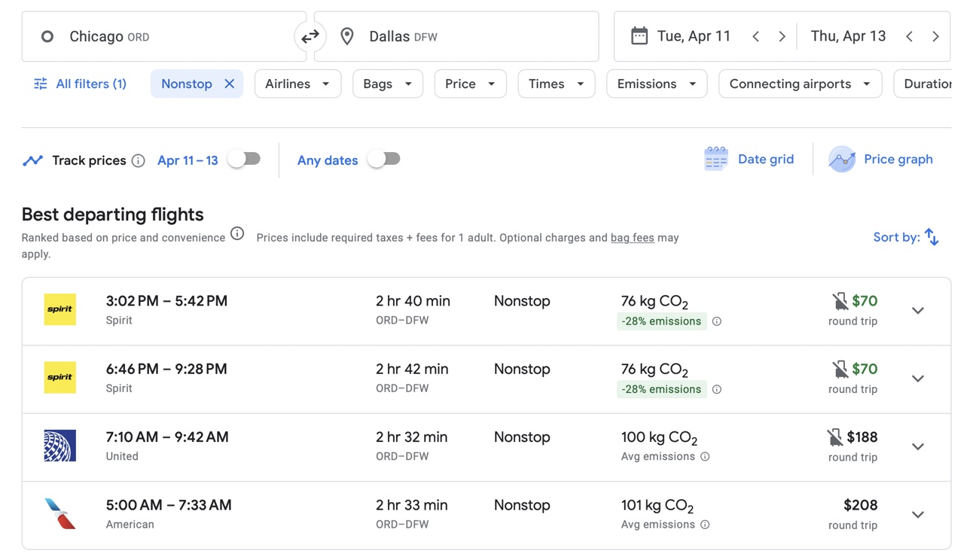Click no-bag icon on 6:46 PM Spirit fare
This screenshot has width=964, height=560.
840,369
